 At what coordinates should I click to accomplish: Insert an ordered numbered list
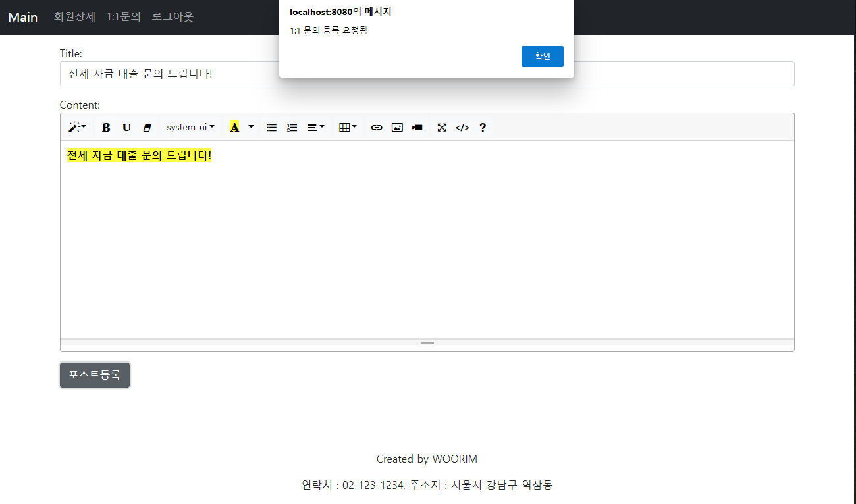292,128
